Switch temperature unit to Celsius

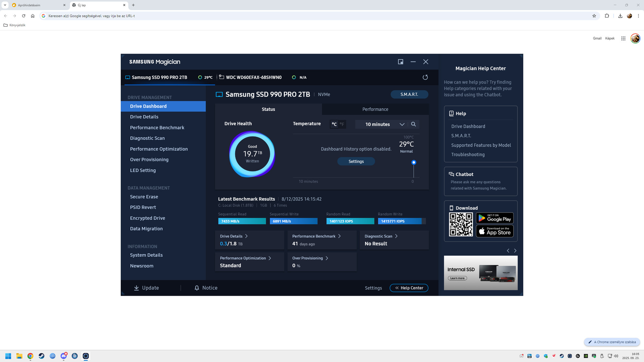pos(334,124)
